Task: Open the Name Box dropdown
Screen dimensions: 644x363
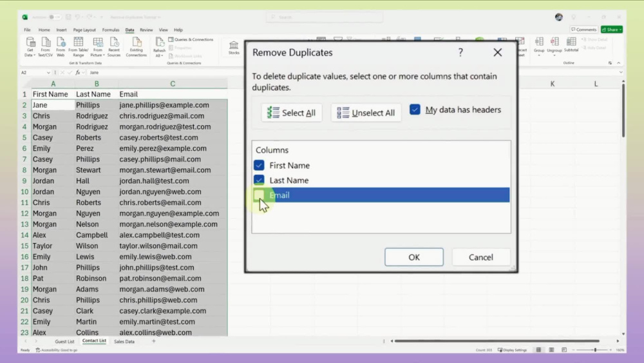Action: click(x=48, y=72)
